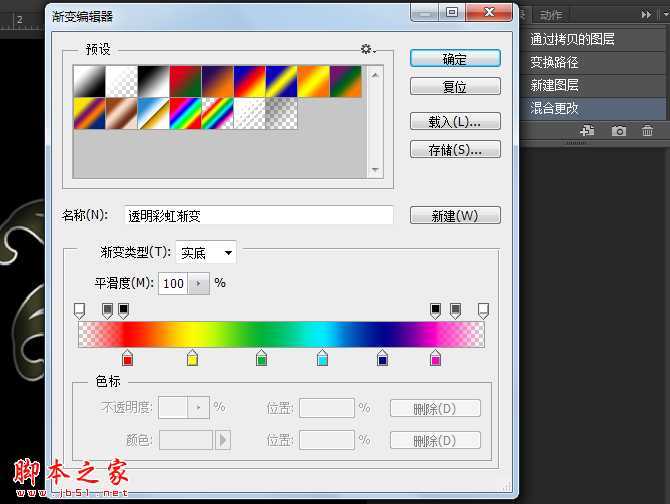The width and height of the screenshot is (670, 504).
Task: Click the 载入(L)... button
Action: (455, 122)
